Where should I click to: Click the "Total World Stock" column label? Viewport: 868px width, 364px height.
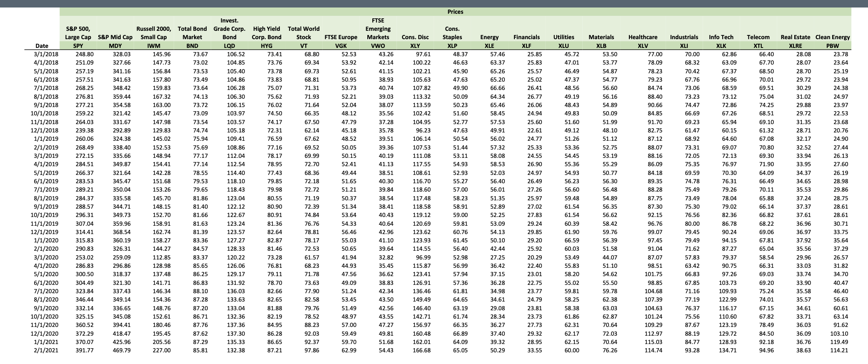304,33
